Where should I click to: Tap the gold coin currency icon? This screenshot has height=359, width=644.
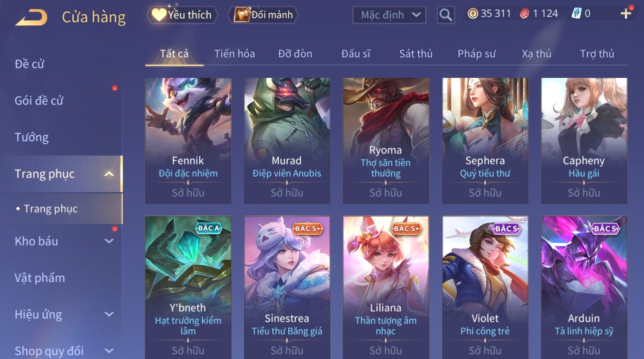click(473, 14)
